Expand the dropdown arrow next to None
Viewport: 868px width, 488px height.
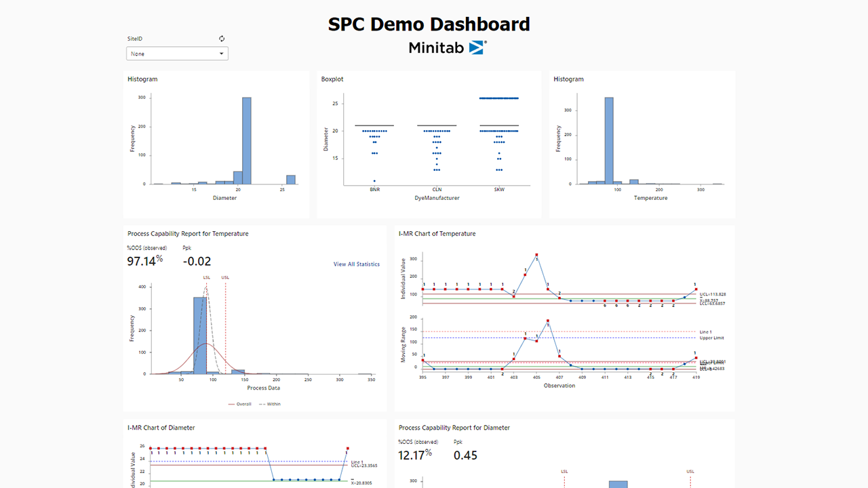coord(222,53)
